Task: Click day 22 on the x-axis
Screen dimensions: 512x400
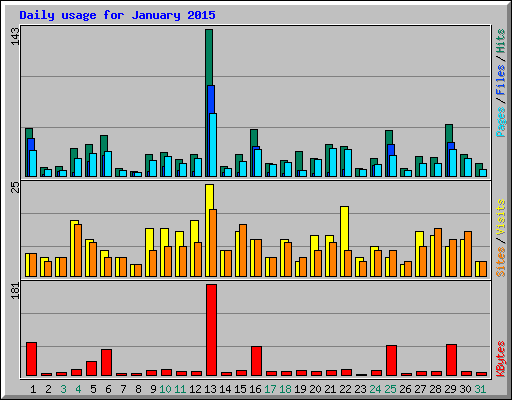Action: pos(345,389)
